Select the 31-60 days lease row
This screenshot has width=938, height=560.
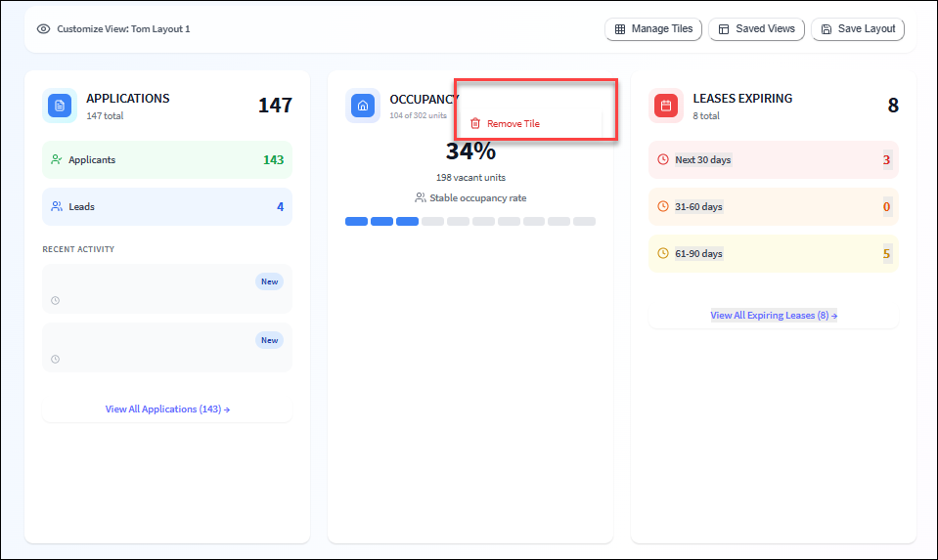[773, 206]
